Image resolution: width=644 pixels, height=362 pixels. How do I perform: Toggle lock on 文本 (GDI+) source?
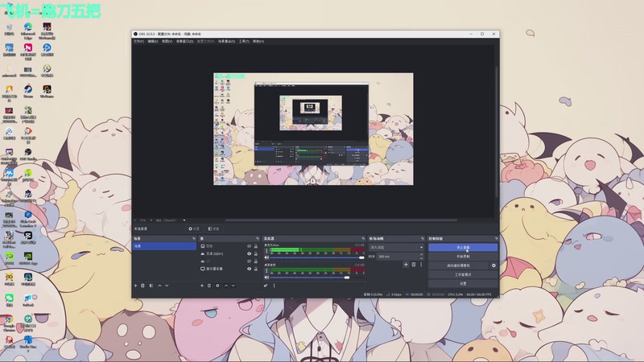click(256, 253)
